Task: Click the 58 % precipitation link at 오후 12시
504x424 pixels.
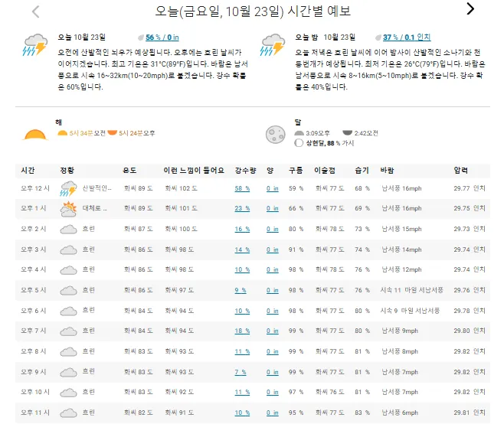Action: pos(242,188)
